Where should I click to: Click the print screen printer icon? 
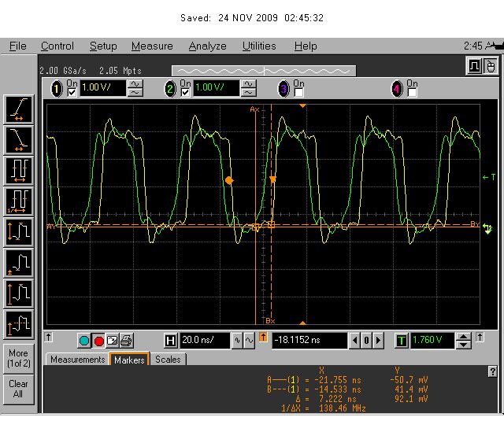pos(126,341)
